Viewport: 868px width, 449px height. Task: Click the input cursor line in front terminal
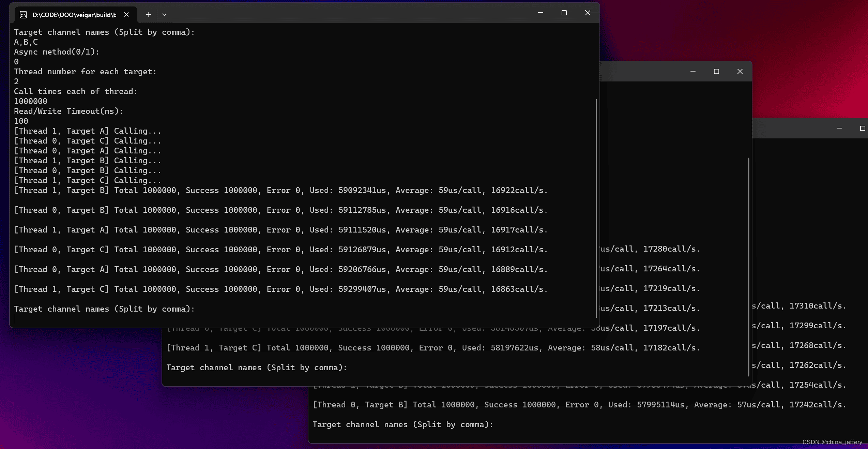[14, 319]
